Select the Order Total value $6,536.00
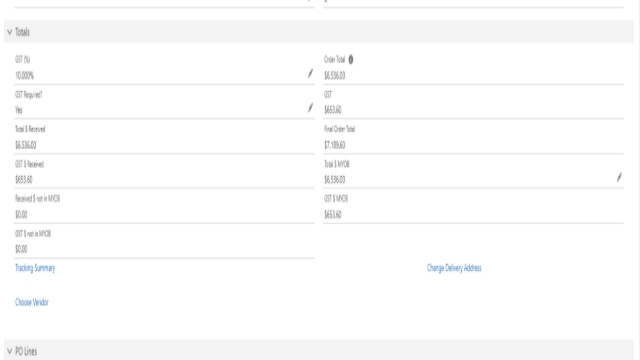The image size is (640, 360). click(335, 76)
